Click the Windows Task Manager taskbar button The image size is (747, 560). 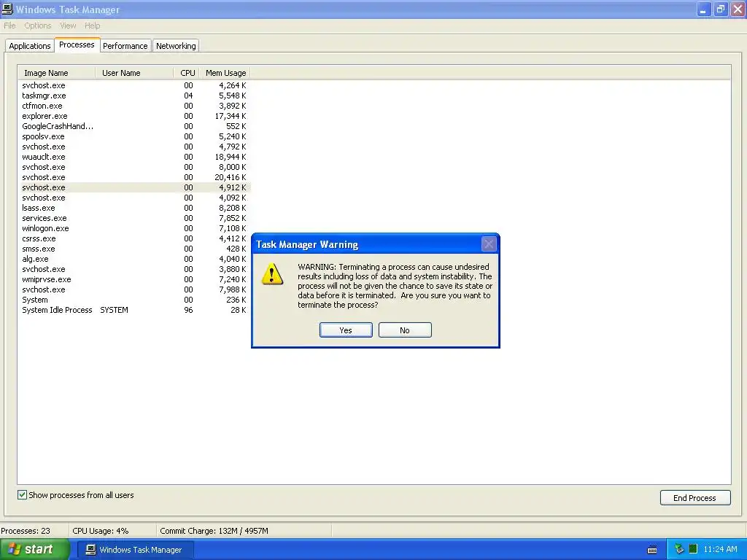(x=135, y=550)
